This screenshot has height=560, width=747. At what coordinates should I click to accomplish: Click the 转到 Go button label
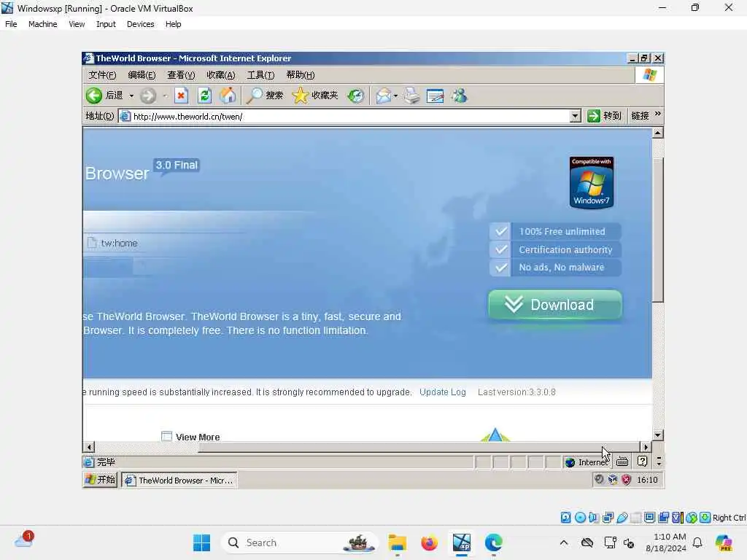click(612, 116)
